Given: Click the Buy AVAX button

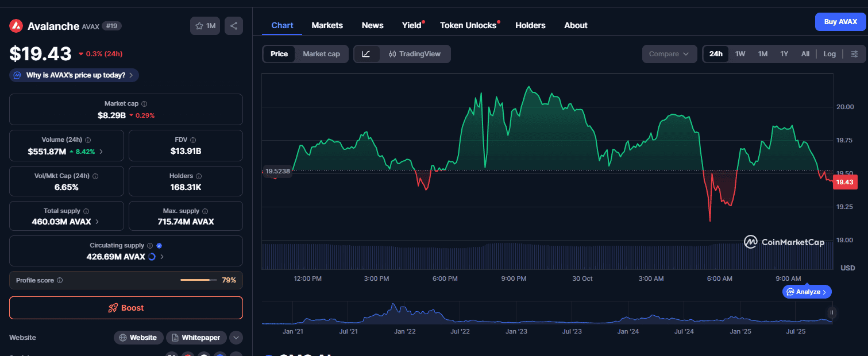Looking at the screenshot, I should click(x=840, y=22).
